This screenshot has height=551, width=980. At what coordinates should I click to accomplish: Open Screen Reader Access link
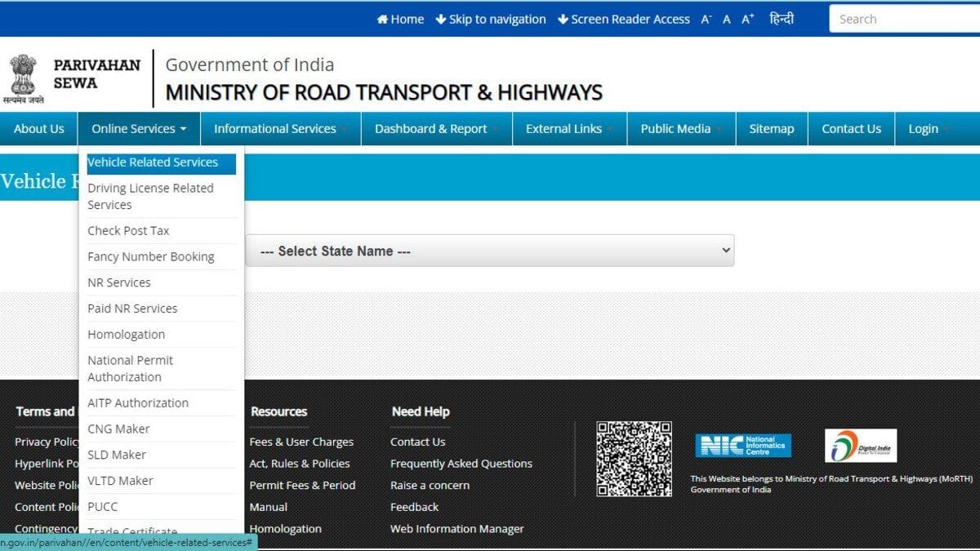click(624, 19)
